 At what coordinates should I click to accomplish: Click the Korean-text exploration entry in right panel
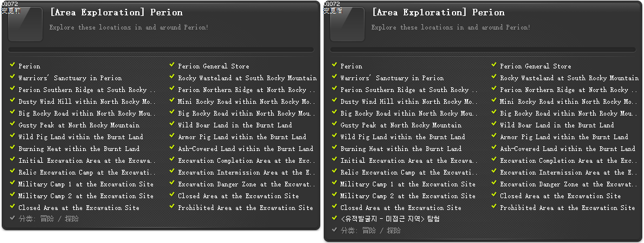tap(390, 219)
